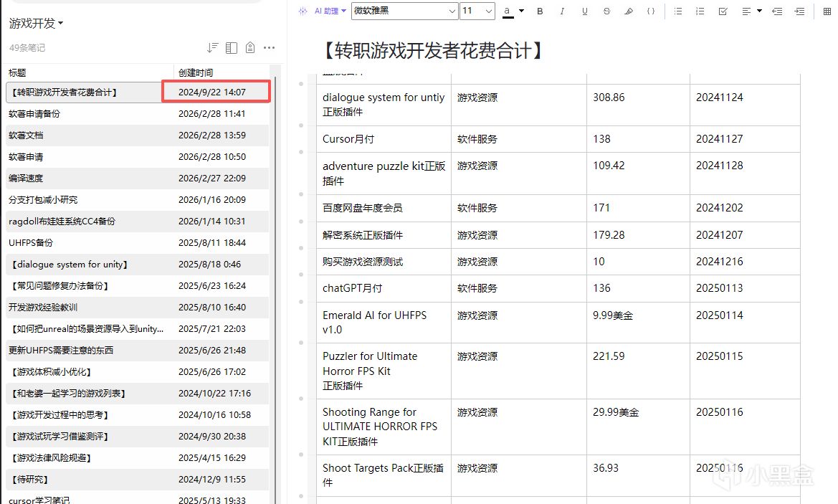
Task: Open the AI 助理 dropdown arrow
Action: tap(343, 11)
